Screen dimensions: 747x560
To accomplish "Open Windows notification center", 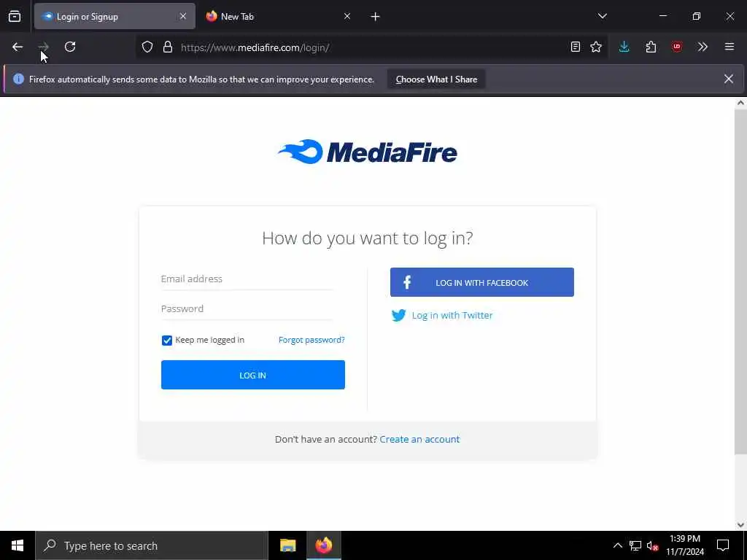I will [x=723, y=545].
